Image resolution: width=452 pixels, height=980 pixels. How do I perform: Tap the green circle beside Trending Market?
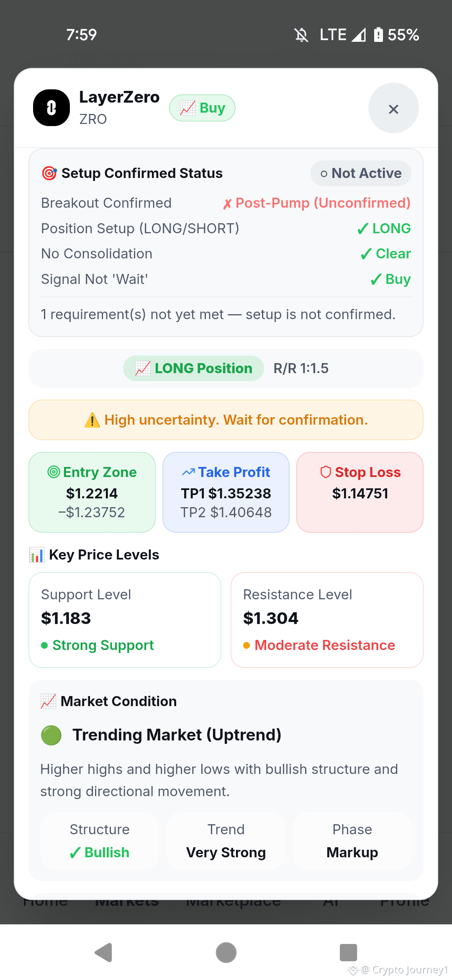tap(51, 735)
